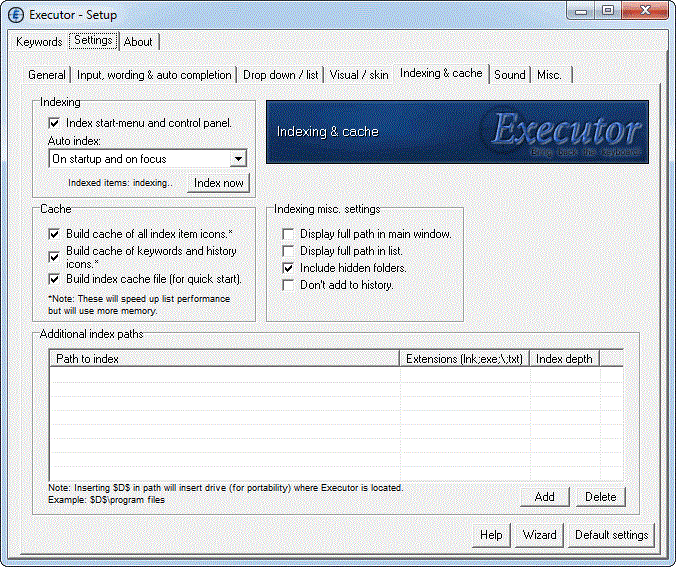Go to the Sound settings tab

coord(509,74)
